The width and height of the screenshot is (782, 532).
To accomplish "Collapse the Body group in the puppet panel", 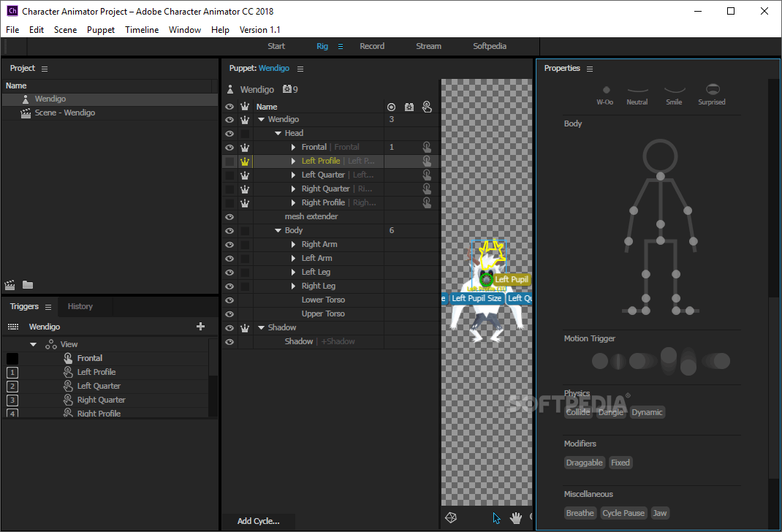I will tap(278, 230).
